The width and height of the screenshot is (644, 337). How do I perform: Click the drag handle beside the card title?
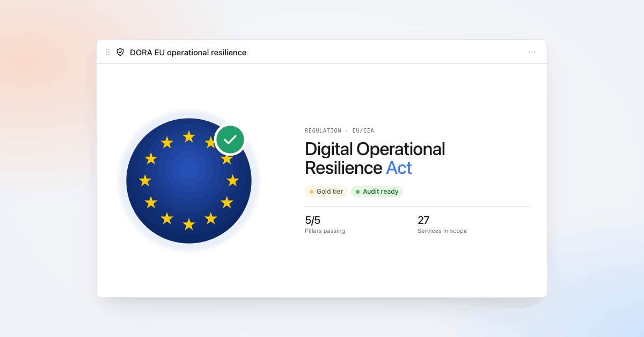tap(108, 52)
